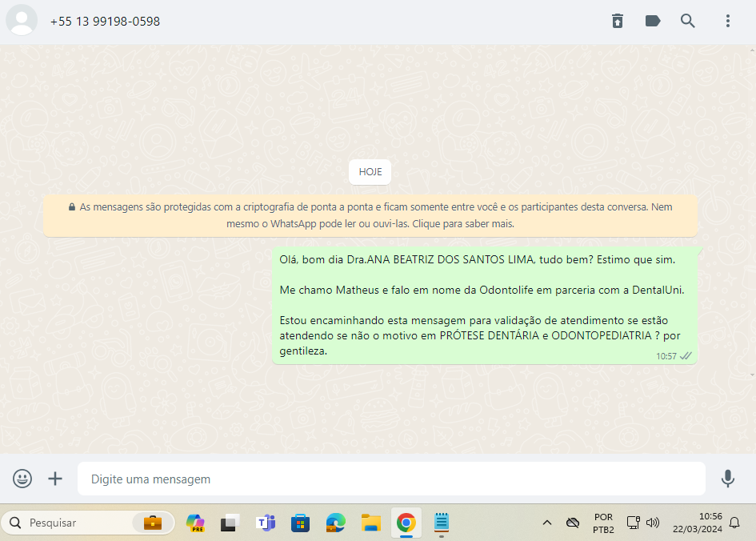Image resolution: width=756 pixels, height=541 pixels.
Task: Click the double check delivery ticks
Action: tap(686, 356)
